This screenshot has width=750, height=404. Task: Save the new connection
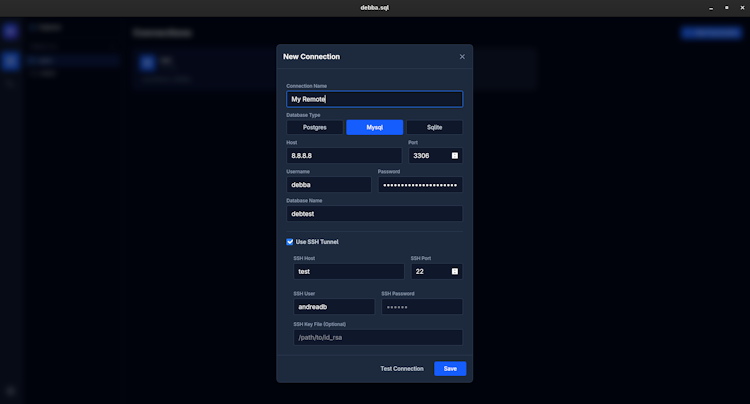click(450, 369)
